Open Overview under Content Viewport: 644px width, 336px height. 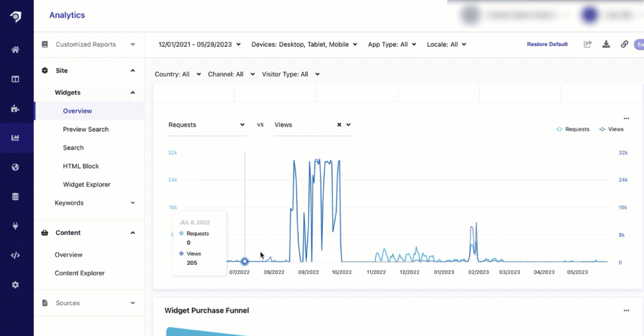[68, 255]
